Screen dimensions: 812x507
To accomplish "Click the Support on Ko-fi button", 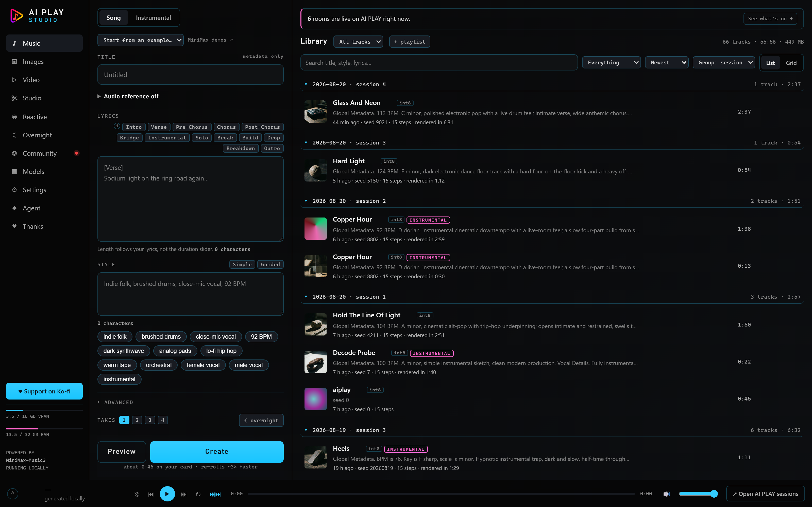I will point(44,391).
